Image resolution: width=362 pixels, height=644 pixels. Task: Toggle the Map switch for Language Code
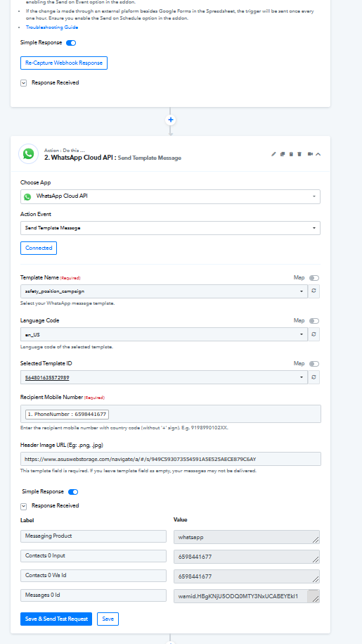click(x=314, y=321)
